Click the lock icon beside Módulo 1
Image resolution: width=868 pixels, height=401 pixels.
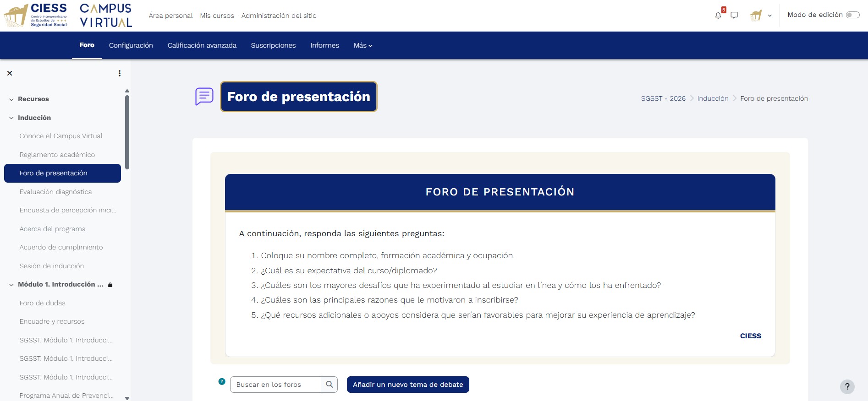[110, 285]
